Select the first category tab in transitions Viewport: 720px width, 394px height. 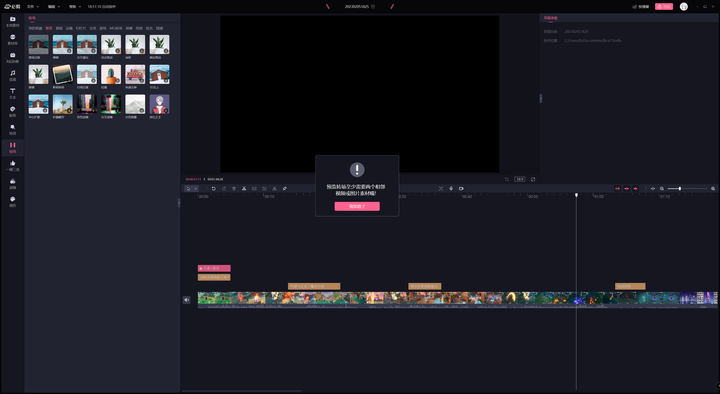click(x=35, y=28)
